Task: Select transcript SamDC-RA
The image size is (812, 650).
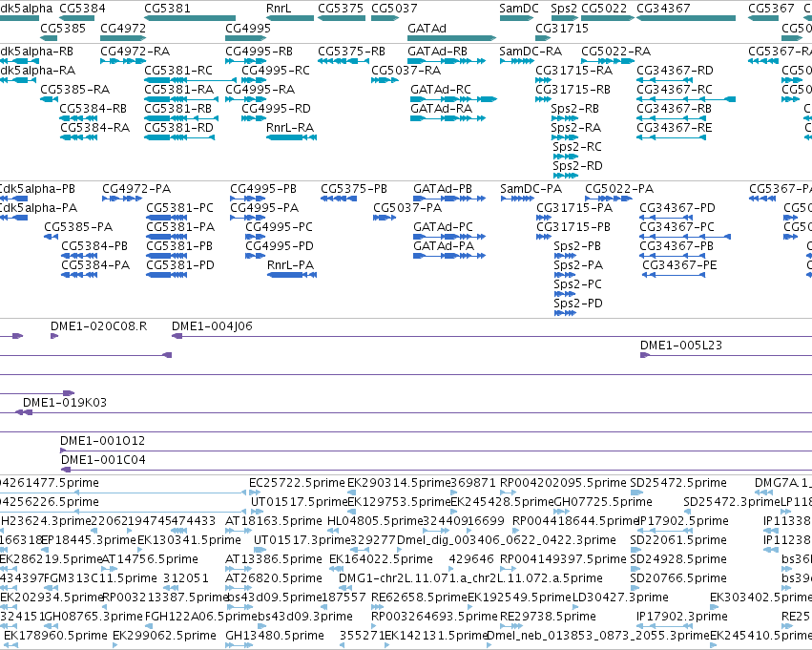Action: pyautogui.click(x=516, y=61)
